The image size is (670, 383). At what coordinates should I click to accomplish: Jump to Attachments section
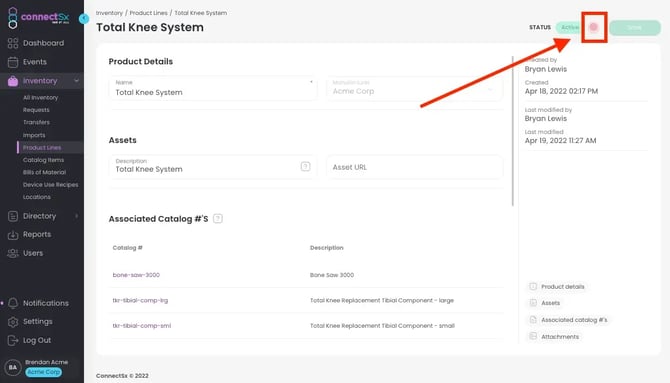coord(560,337)
